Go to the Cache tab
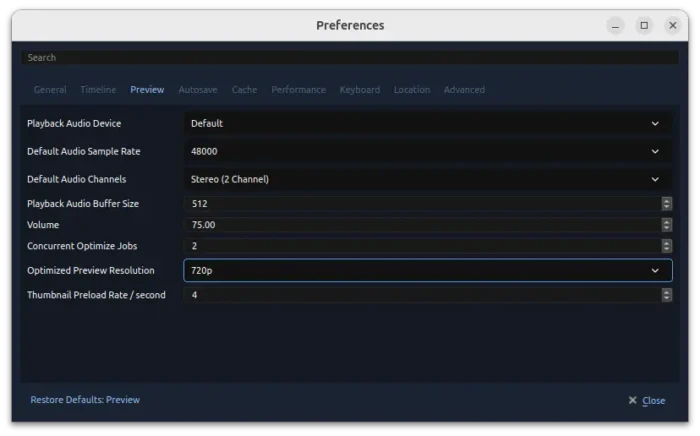The image size is (700, 436). tap(244, 90)
